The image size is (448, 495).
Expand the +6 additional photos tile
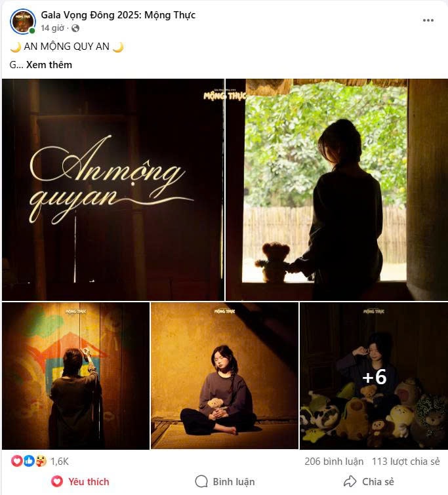tap(374, 376)
